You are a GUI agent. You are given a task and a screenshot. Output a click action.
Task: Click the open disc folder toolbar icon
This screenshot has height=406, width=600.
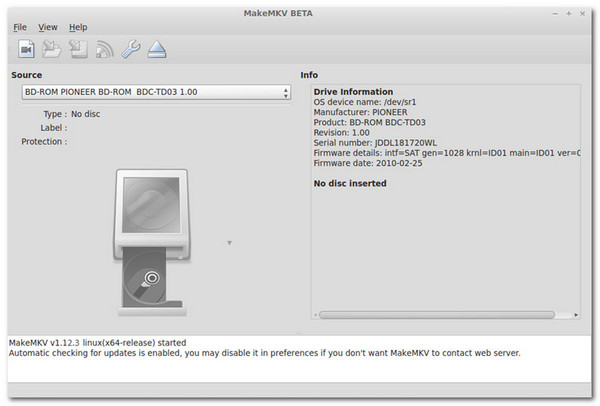52,49
